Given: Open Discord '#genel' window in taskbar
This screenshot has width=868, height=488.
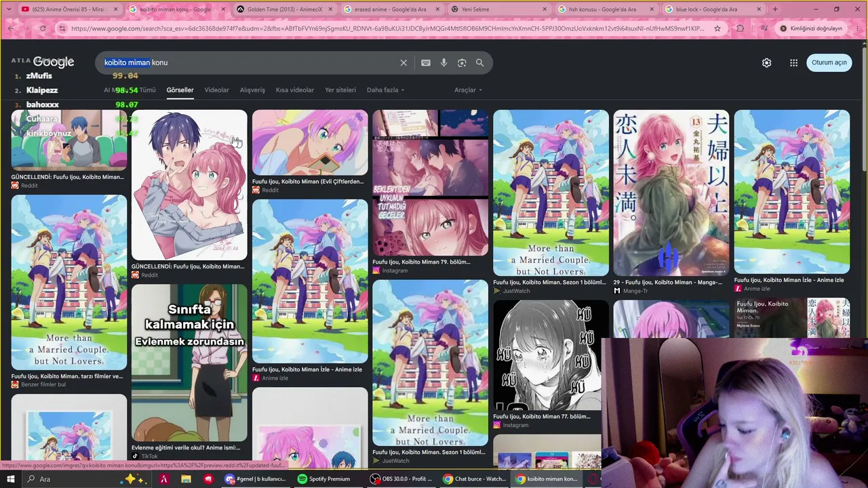Looking at the screenshot, I should click(x=255, y=479).
